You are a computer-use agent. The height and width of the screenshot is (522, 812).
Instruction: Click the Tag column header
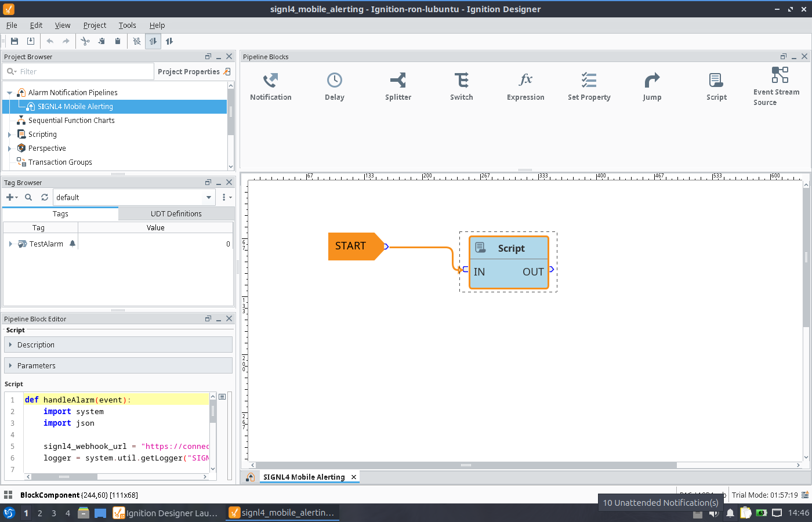[x=39, y=228]
